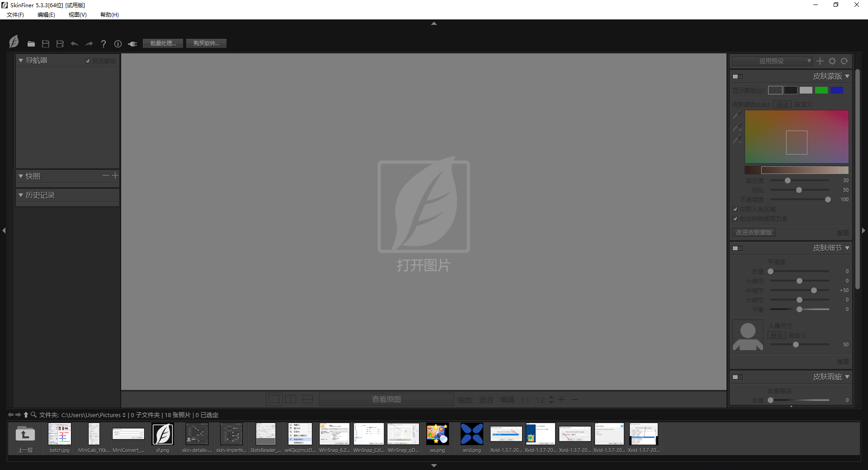Open help with the question mark icon
The image size is (868, 470).
(104, 44)
